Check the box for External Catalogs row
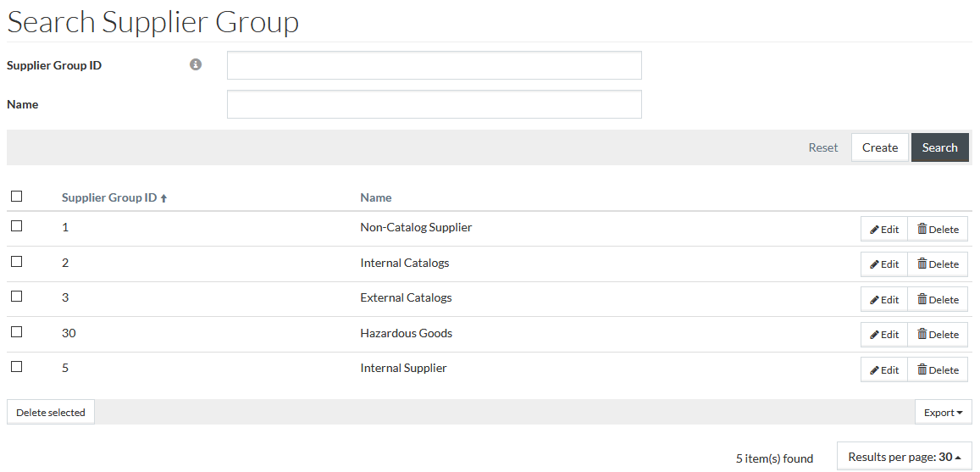 pos(17,297)
